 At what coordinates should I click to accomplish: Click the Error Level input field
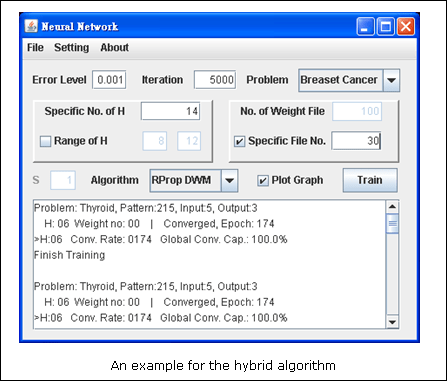coord(109,80)
